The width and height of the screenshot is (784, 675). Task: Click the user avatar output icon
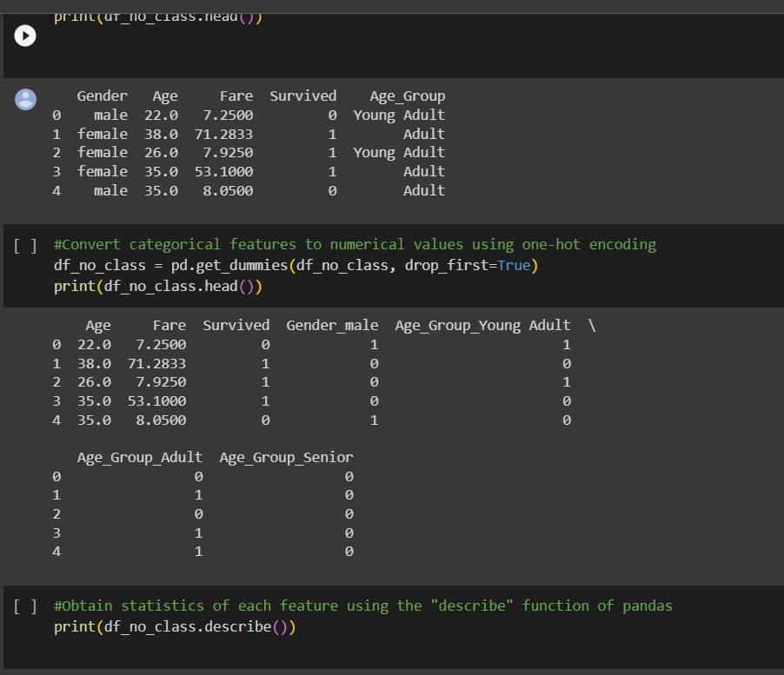[x=25, y=99]
